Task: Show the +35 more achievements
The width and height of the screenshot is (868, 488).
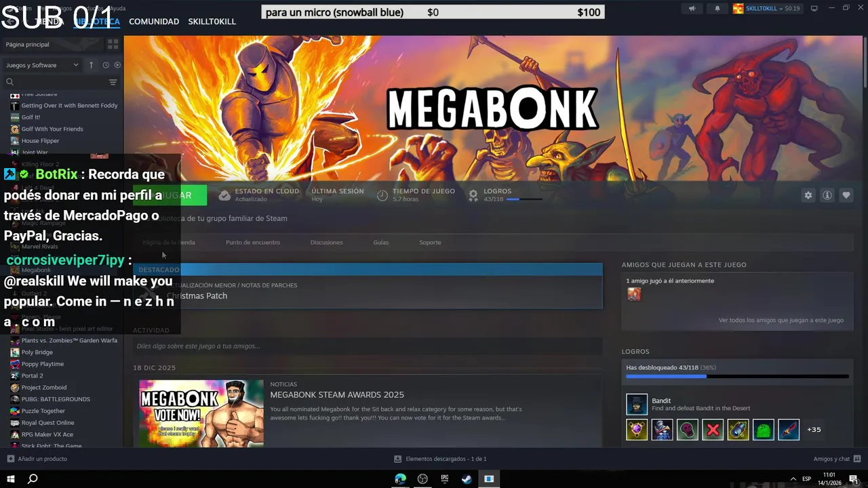Action: [814, 430]
